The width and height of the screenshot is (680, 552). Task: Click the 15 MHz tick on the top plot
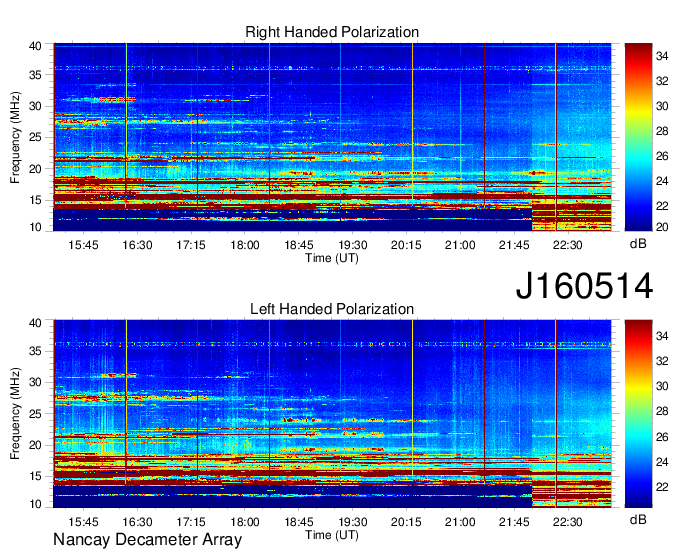tap(35, 200)
